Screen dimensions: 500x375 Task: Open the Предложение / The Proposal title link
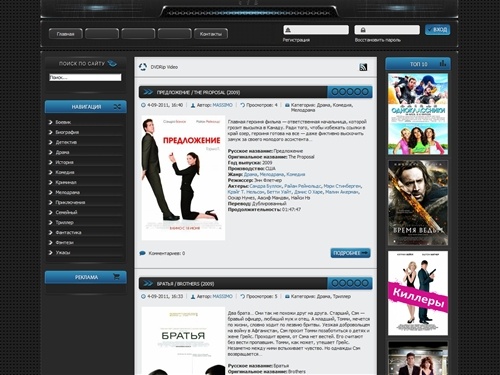(x=198, y=92)
